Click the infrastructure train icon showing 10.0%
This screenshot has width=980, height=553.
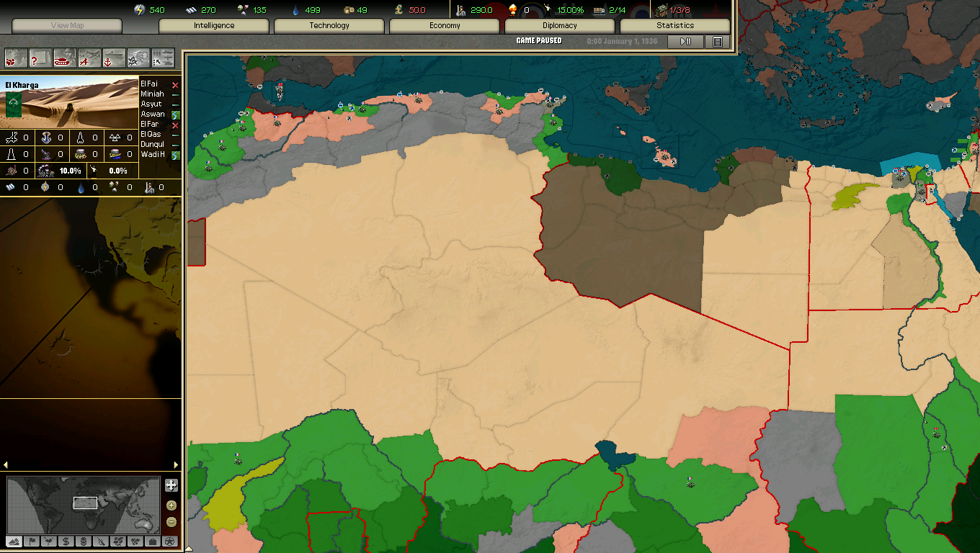[x=46, y=171]
